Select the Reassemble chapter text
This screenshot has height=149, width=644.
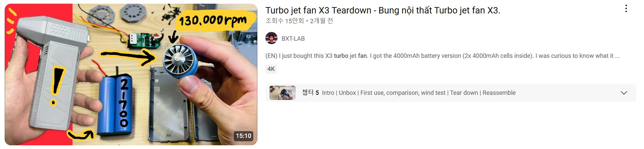coord(499,93)
